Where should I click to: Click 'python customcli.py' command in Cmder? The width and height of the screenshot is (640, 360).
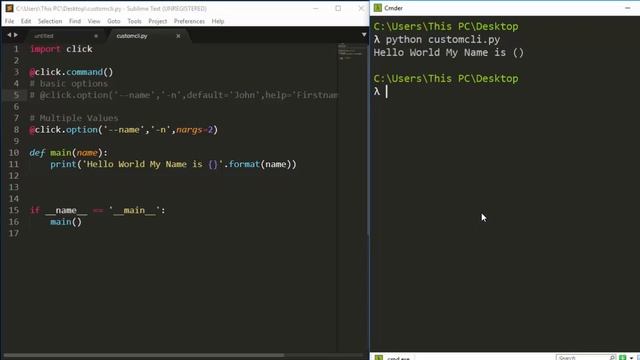pos(442,40)
